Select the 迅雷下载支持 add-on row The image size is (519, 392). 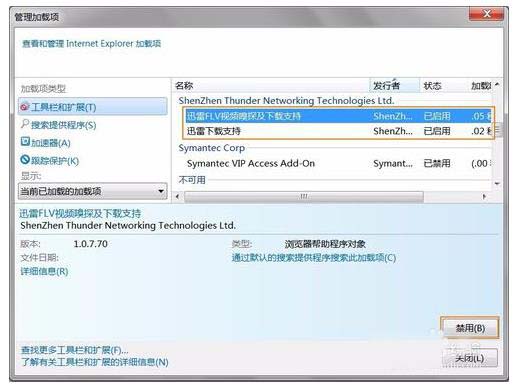(x=338, y=131)
